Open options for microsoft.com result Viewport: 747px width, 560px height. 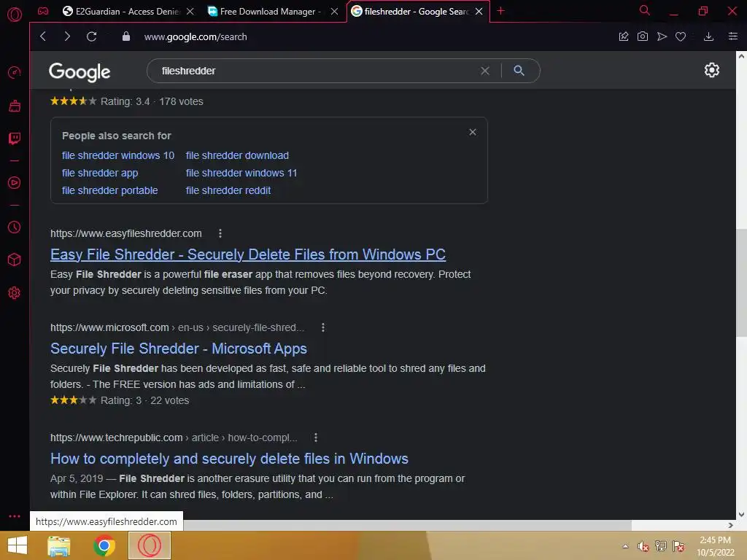click(323, 327)
